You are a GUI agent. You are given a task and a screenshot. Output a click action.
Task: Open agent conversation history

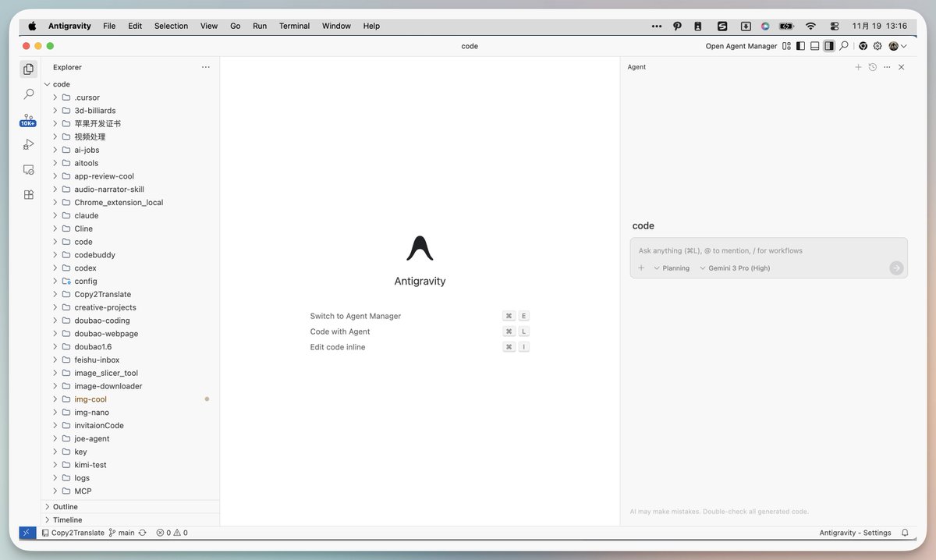point(873,67)
